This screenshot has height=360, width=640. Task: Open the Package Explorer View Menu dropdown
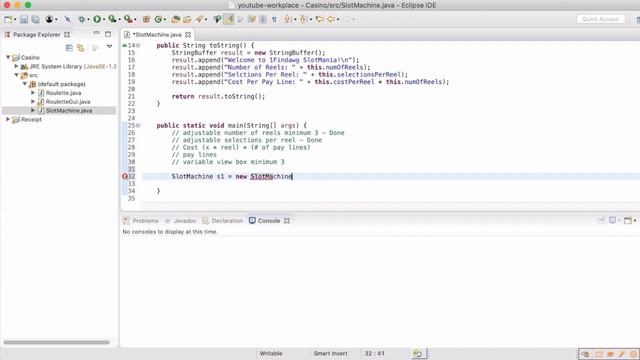pos(109,47)
